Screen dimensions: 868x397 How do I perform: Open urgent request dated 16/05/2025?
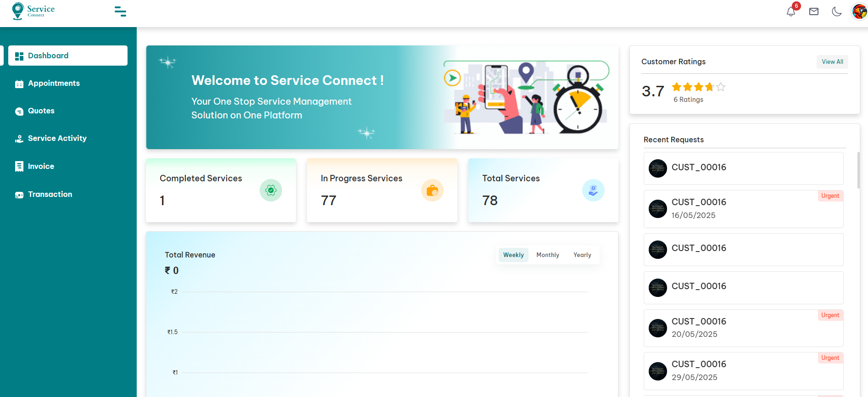(743, 209)
